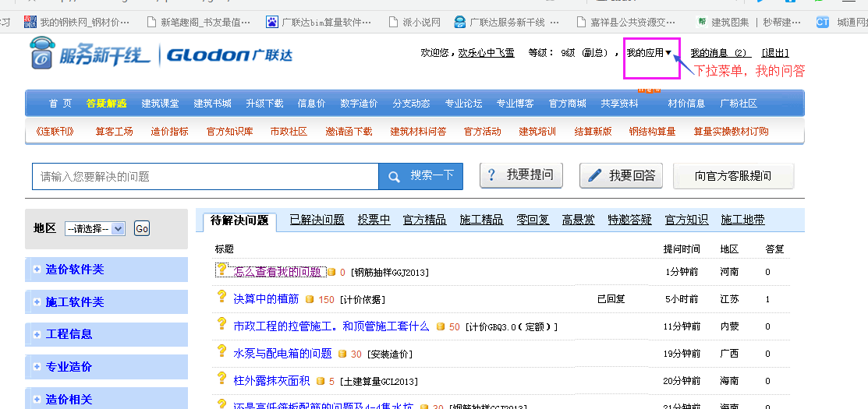This screenshot has width=868, height=409.
Task: Click the question icon beside 水泵与配电箱的问题
Action: (222, 351)
